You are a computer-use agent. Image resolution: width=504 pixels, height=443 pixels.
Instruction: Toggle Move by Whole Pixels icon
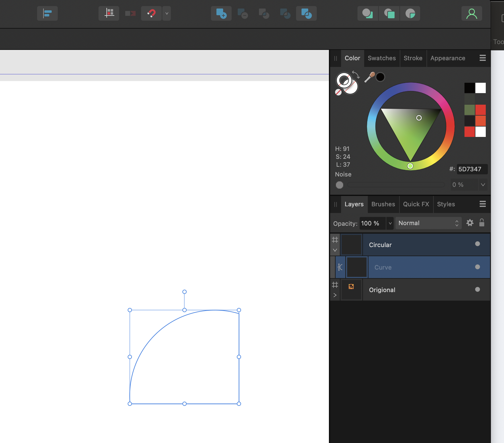[130, 13]
